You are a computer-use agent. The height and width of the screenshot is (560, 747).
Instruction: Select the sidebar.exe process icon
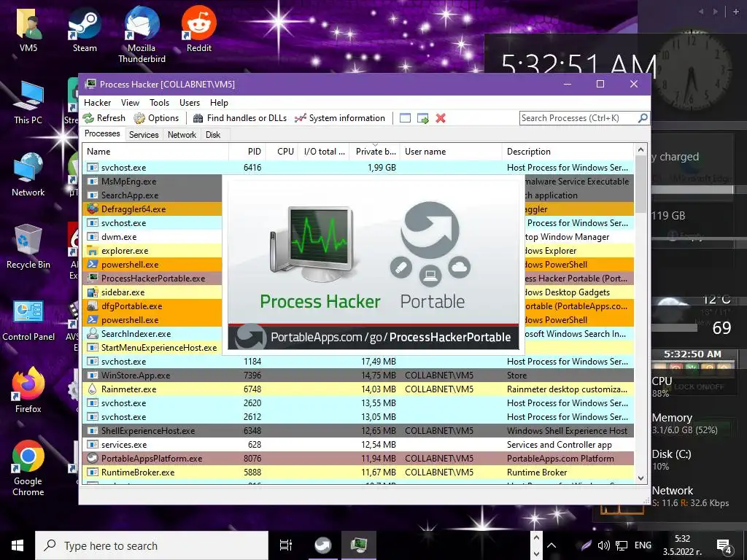pos(93,292)
